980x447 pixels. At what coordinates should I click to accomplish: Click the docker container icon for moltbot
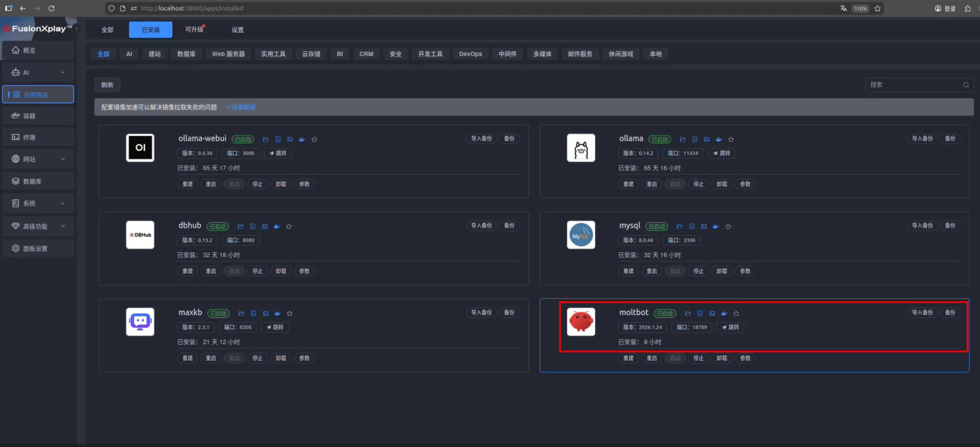click(x=724, y=313)
